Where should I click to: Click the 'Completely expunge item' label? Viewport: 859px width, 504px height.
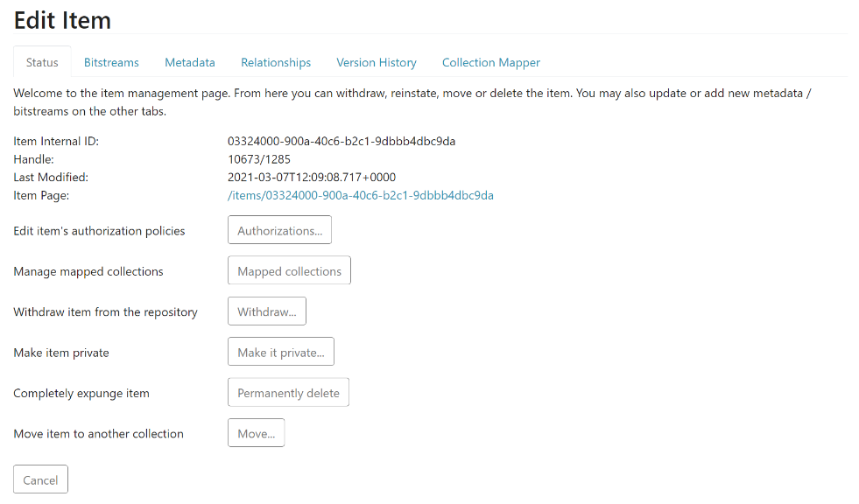[81, 393]
